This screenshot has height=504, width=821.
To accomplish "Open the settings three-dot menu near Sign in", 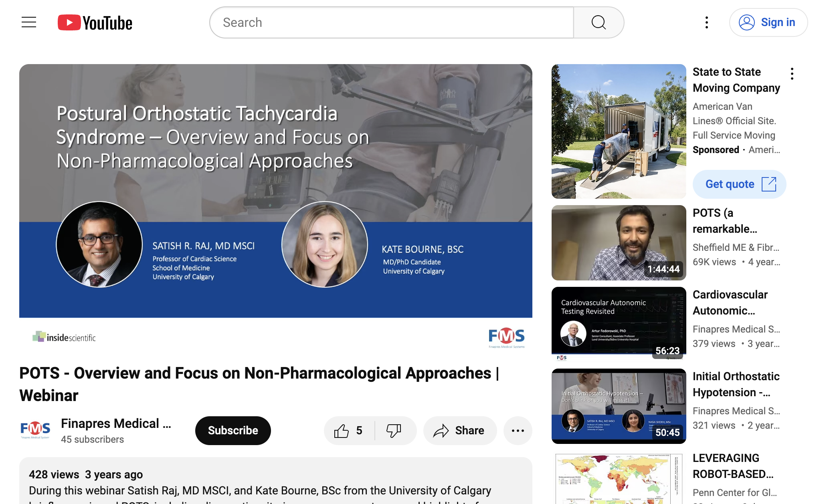I will click(x=707, y=22).
